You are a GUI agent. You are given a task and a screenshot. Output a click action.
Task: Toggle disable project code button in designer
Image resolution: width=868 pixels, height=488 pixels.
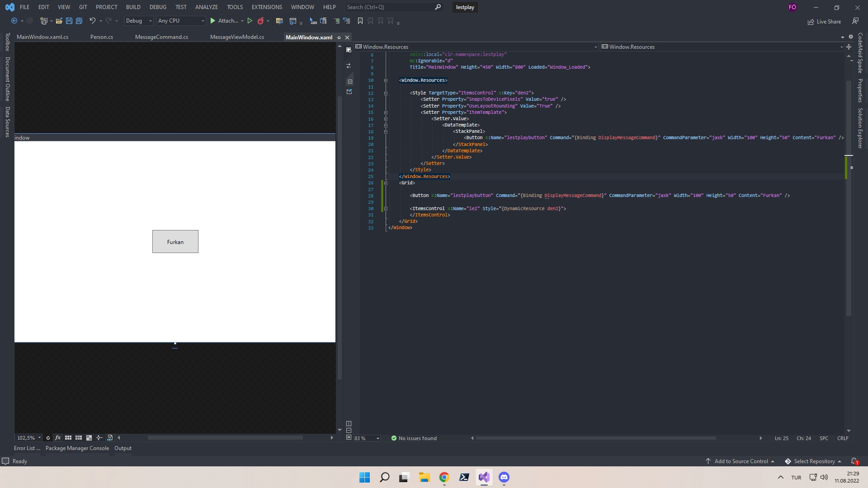110,438
